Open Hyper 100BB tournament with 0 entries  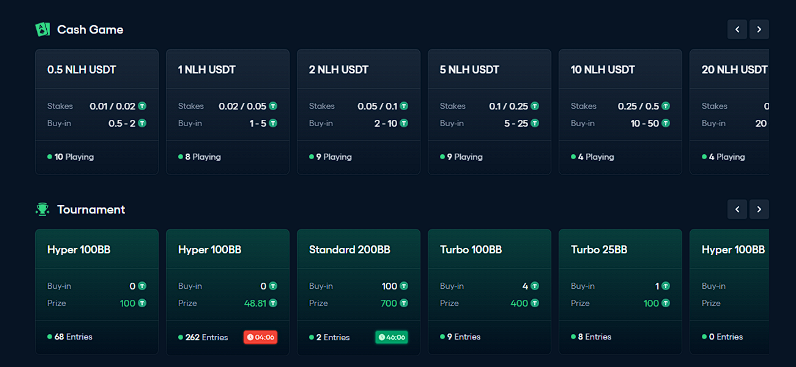click(x=729, y=292)
